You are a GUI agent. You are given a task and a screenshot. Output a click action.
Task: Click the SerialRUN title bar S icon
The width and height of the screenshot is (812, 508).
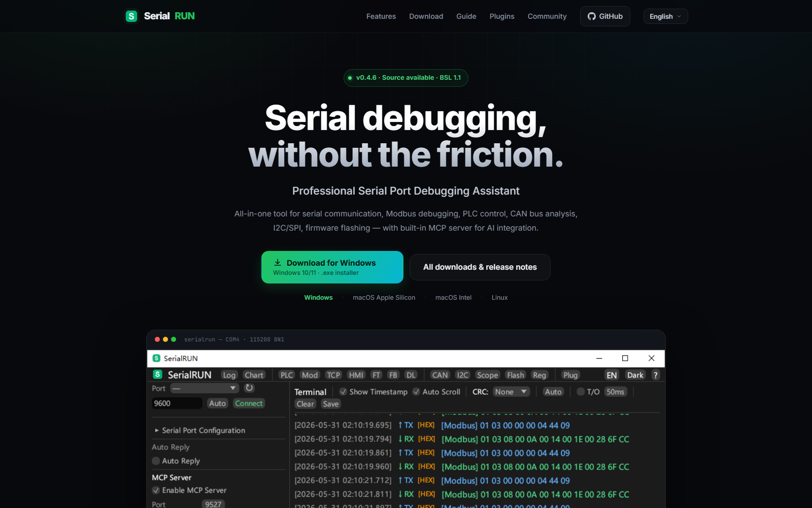tap(156, 358)
